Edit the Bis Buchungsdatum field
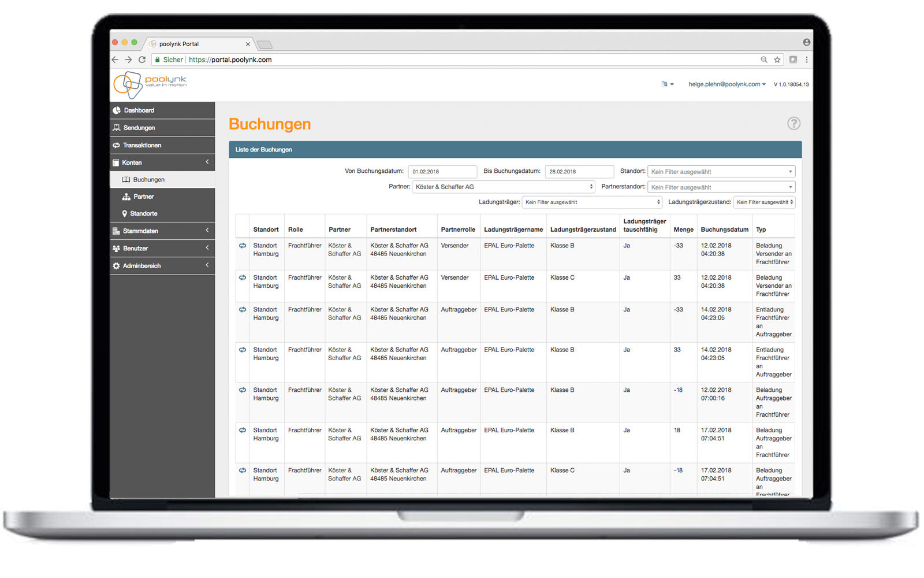Image resolution: width=924 pixels, height=578 pixels. [579, 172]
